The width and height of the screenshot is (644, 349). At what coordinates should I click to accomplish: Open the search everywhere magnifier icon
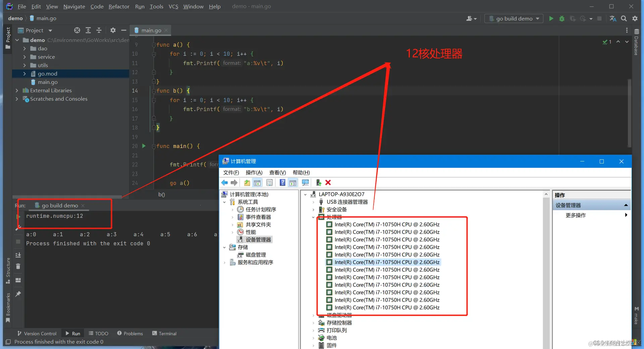click(x=624, y=18)
